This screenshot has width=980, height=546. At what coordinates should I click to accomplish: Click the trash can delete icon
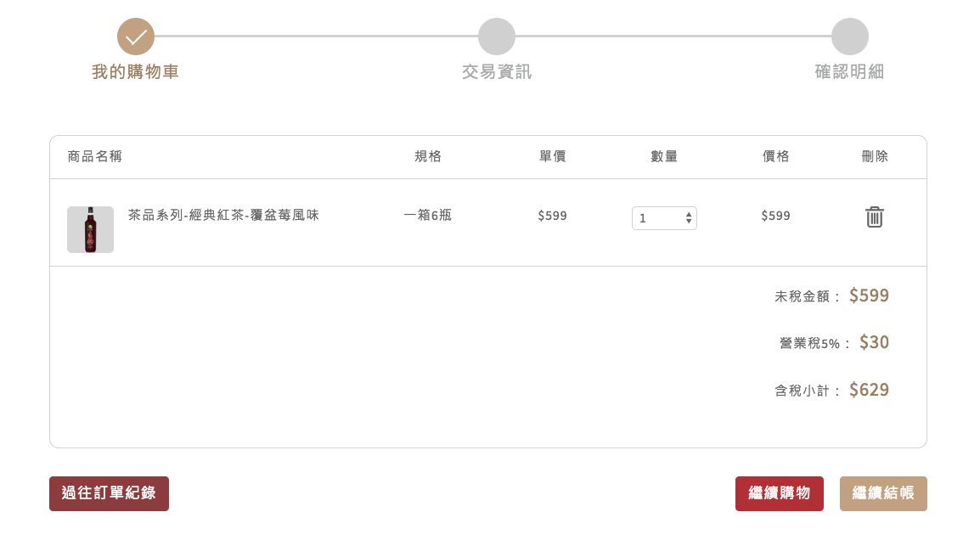pos(875,217)
